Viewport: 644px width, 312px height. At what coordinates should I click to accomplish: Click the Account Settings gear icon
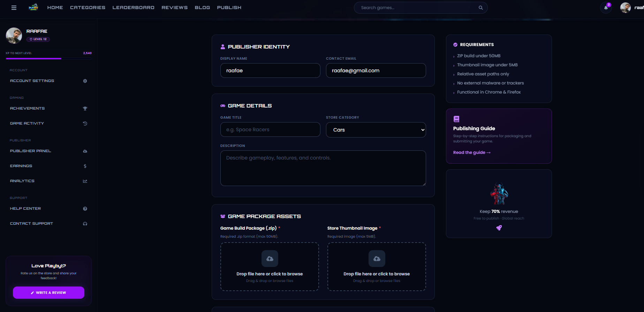(85, 81)
